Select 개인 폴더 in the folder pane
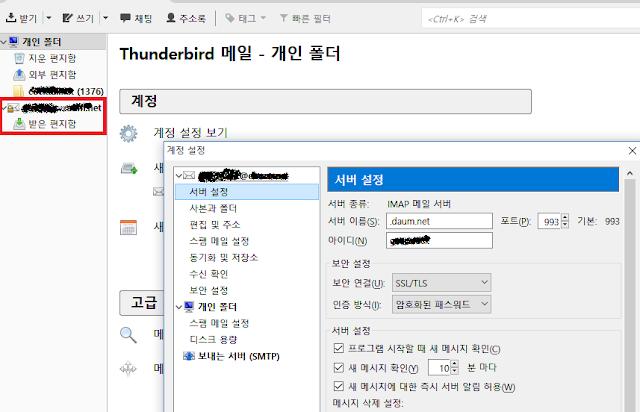 [41, 42]
